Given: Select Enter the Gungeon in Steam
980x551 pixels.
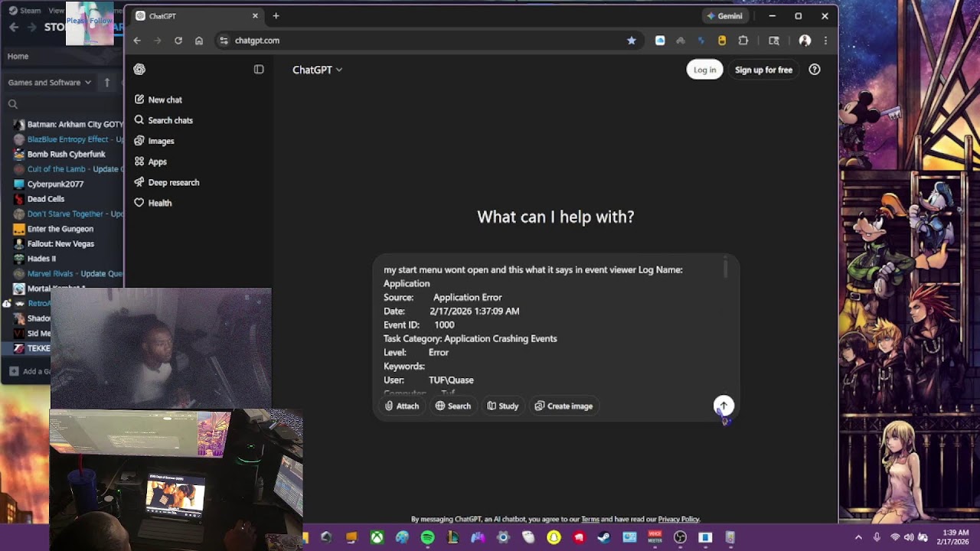Looking at the screenshot, I should (x=54, y=229).
